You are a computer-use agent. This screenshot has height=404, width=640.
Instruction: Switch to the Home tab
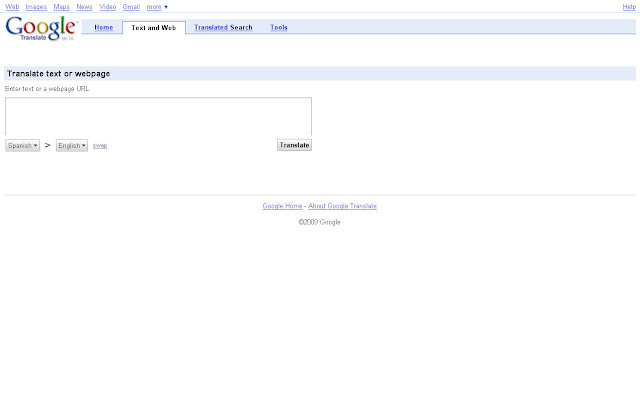pyautogui.click(x=104, y=27)
